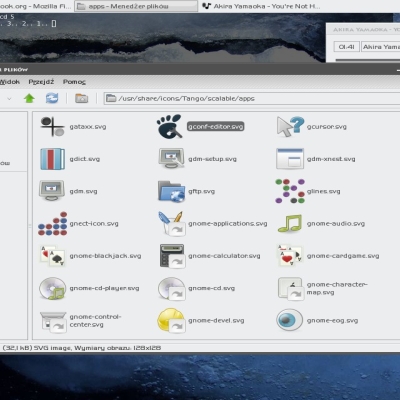
Task: Click the gnome-devel.svg filename label
Action: 216,321
